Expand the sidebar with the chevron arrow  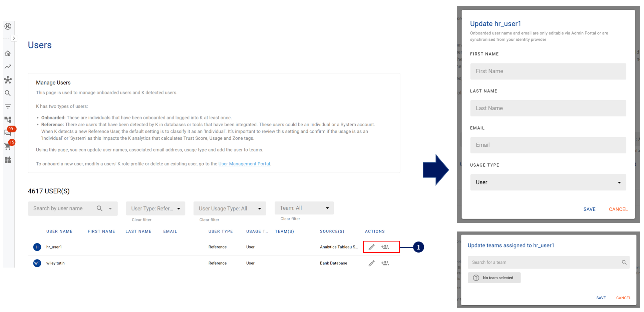click(x=14, y=38)
